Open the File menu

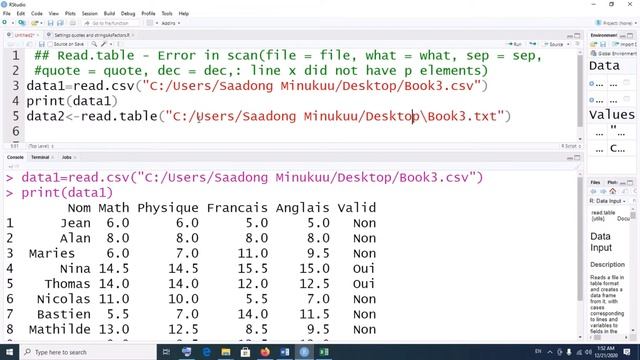click(x=7, y=13)
